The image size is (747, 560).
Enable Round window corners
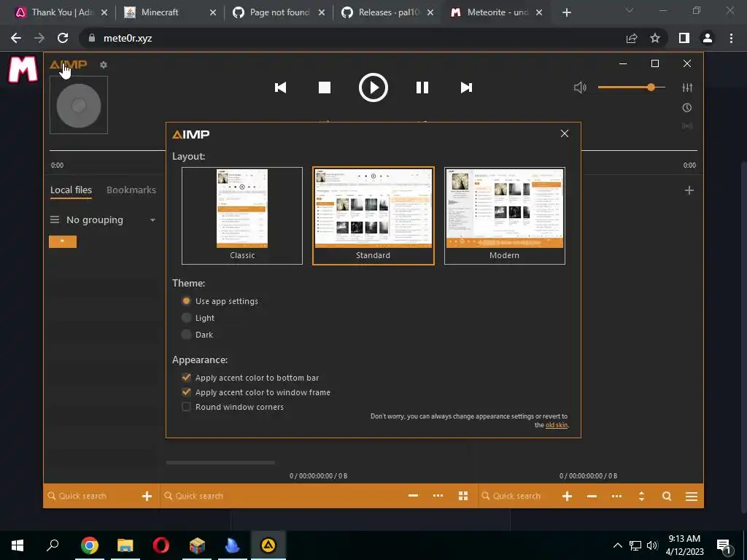233,407
